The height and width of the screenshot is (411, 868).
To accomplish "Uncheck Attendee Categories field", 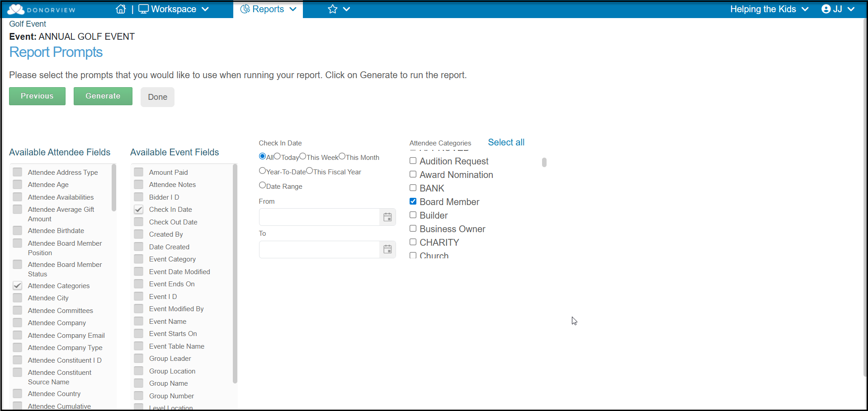I will 18,285.
